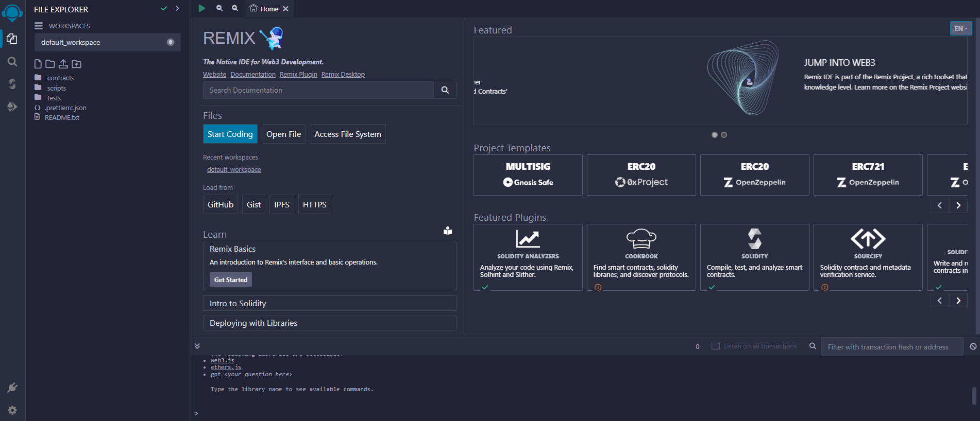The width and height of the screenshot is (980, 421).
Task: Open the Documentation link
Action: tap(253, 75)
